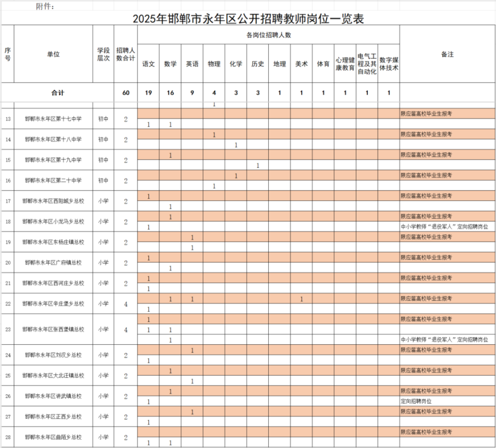Select the 电气工程及其自动化 header cell
Image resolution: width=496 pixels, height=448 pixels.
pos(367,64)
